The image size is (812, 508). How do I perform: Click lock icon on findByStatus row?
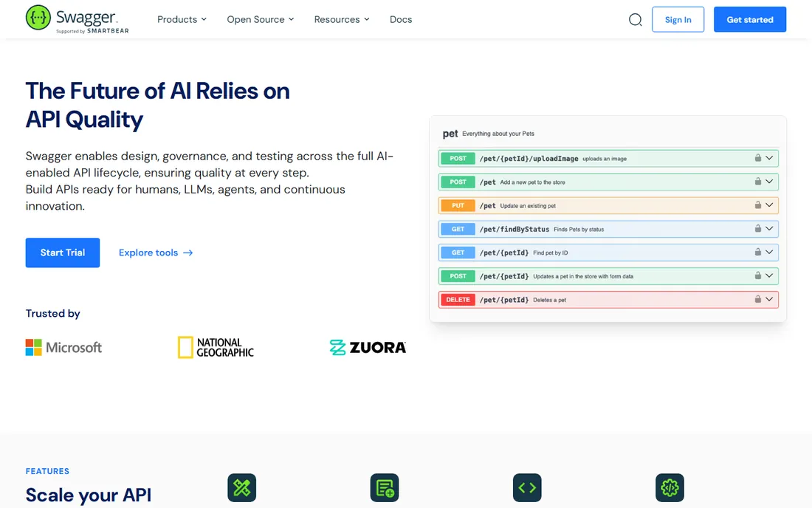tap(757, 228)
